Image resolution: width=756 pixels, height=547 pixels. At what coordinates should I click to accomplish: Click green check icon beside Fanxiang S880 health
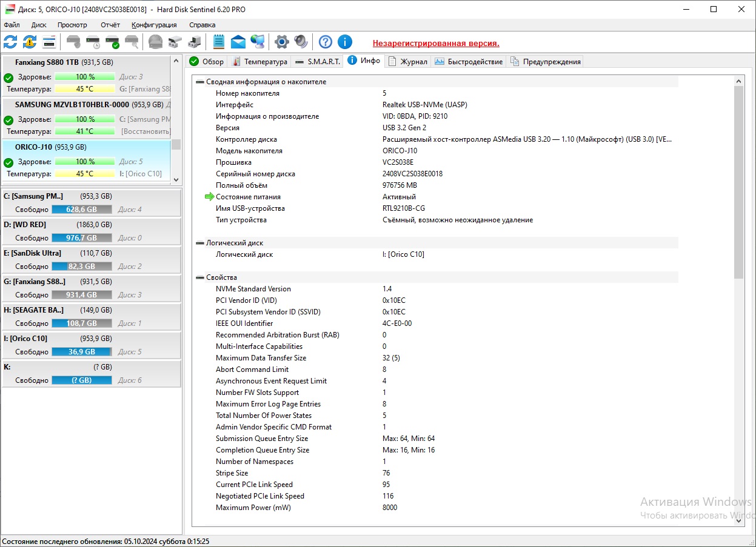click(8, 78)
